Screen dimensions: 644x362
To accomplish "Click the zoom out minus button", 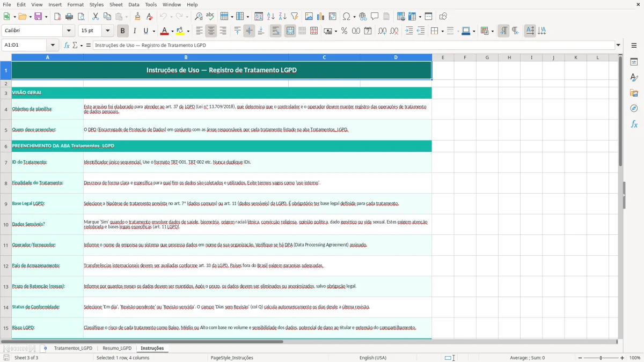I will pos(579,358).
